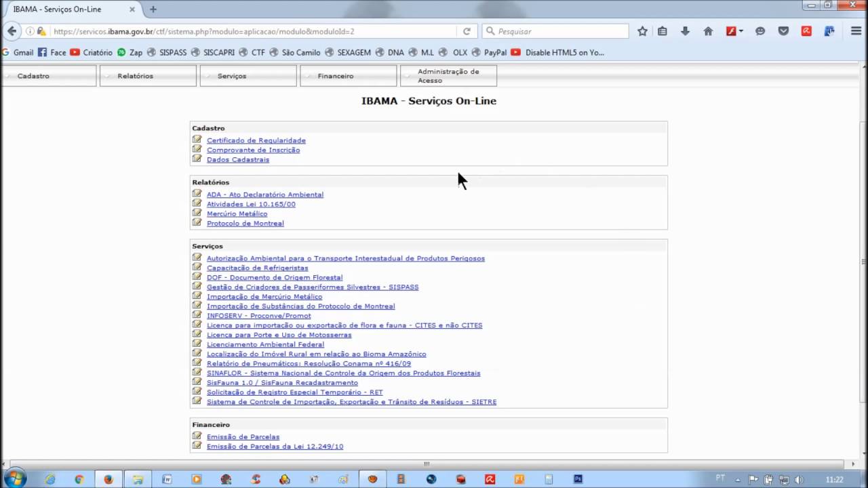Go to the browser home page icon
Viewport: 868px width, 488px height.
708,31
